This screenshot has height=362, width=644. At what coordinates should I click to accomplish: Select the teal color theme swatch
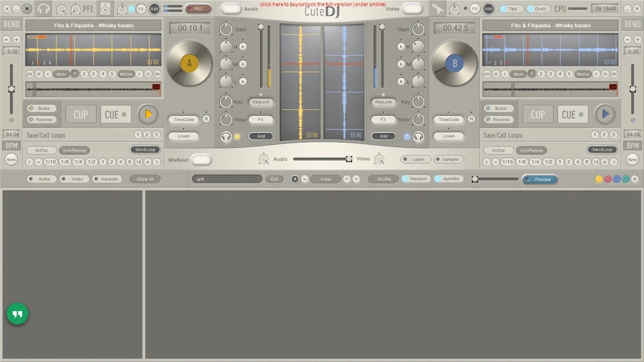(x=626, y=179)
